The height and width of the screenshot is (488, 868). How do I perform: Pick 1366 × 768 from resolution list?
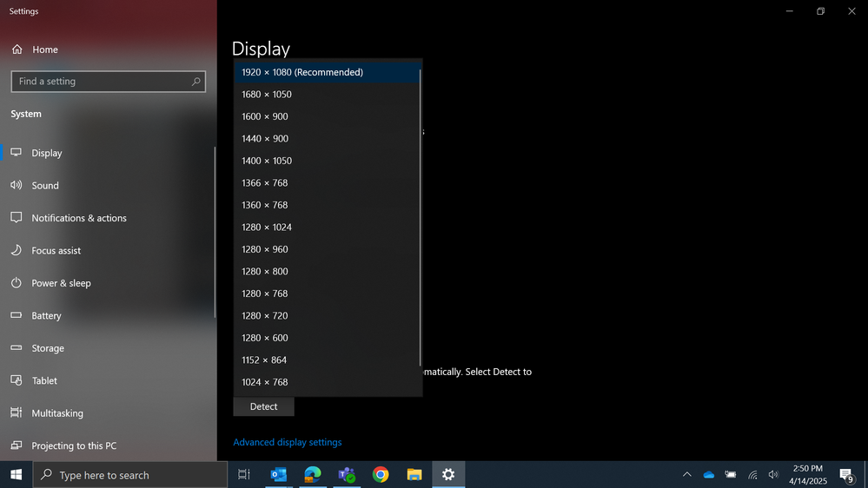(x=265, y=183)
